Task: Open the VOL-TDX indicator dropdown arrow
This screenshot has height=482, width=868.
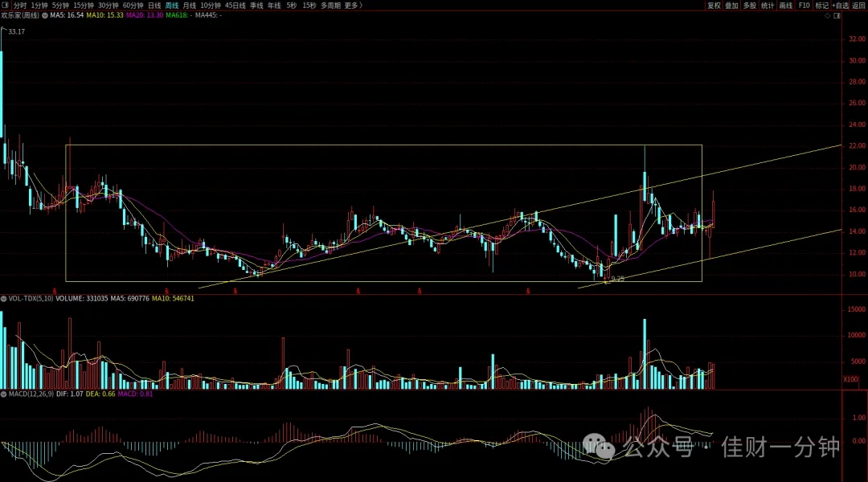Action: pyautogui.click(x=4, y=299)
